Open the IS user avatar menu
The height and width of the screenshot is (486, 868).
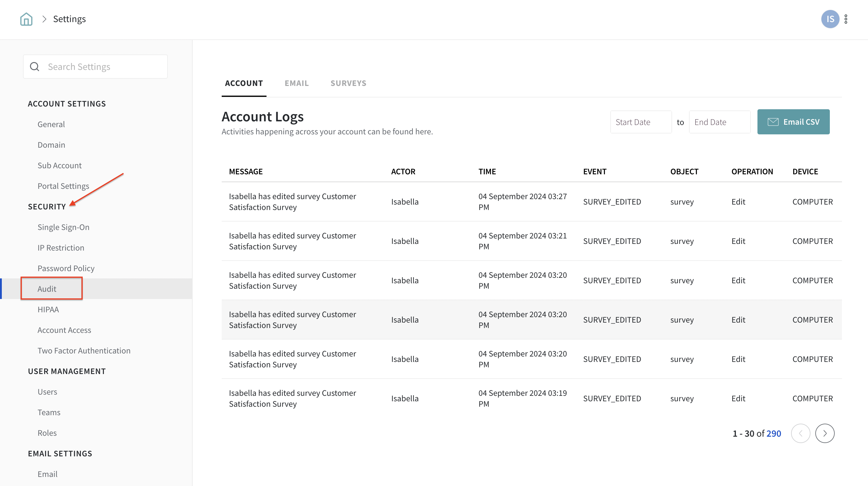click(x=830, y=19)
